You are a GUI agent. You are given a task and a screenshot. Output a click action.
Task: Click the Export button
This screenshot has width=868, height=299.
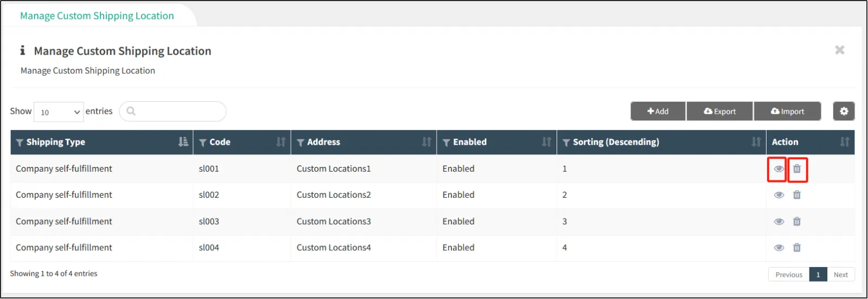[x=719, y=112]
